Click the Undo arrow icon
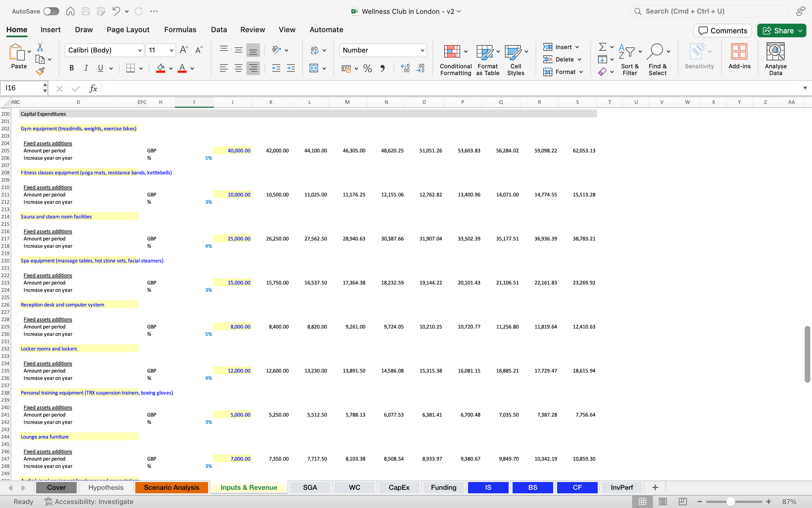This screenshot has width=812, height=508. coord(116,11)
